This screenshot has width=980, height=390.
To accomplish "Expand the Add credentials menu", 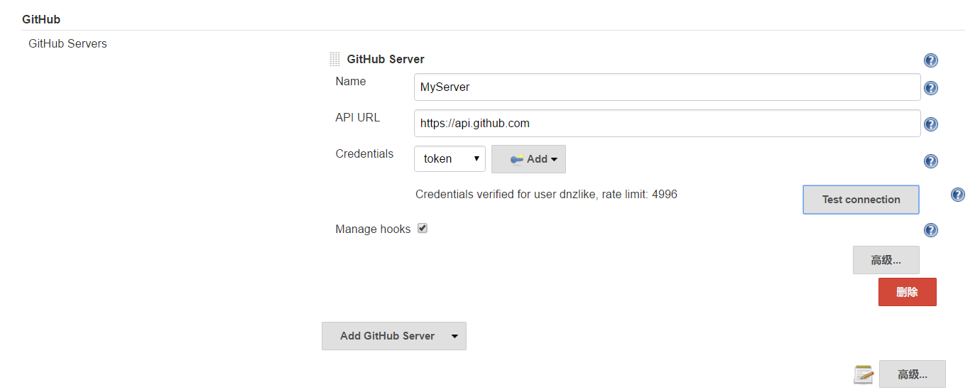I will (x=528, y=159).
